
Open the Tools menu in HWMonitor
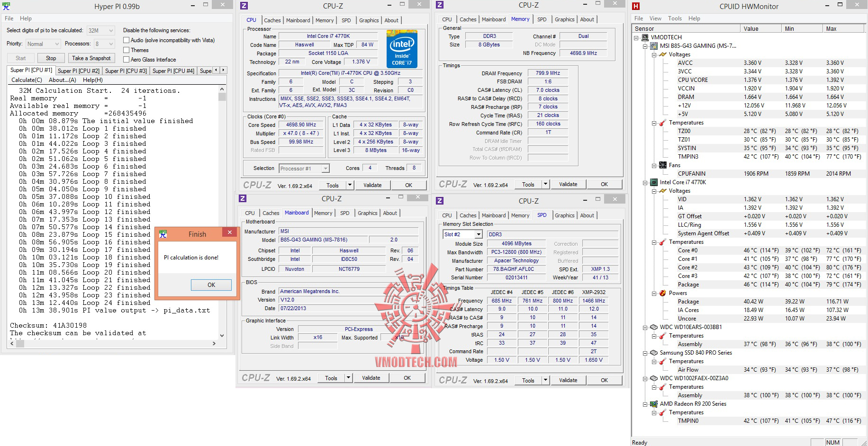coord(675,18)
